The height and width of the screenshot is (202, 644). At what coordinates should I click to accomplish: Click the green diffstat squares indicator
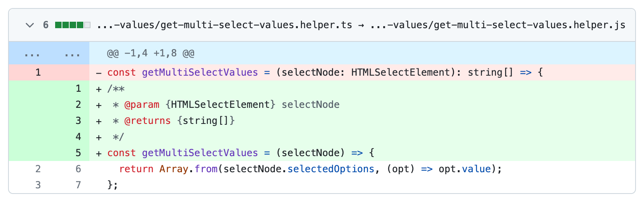72,25
